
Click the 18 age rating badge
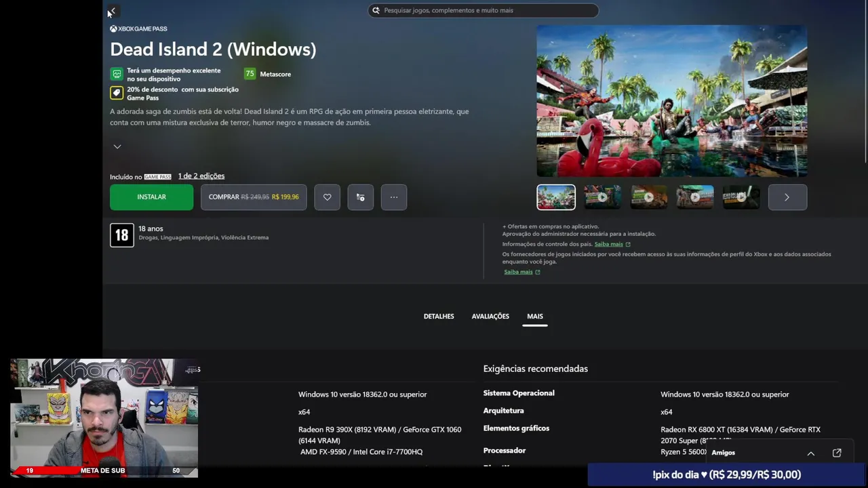click(122, 235)
